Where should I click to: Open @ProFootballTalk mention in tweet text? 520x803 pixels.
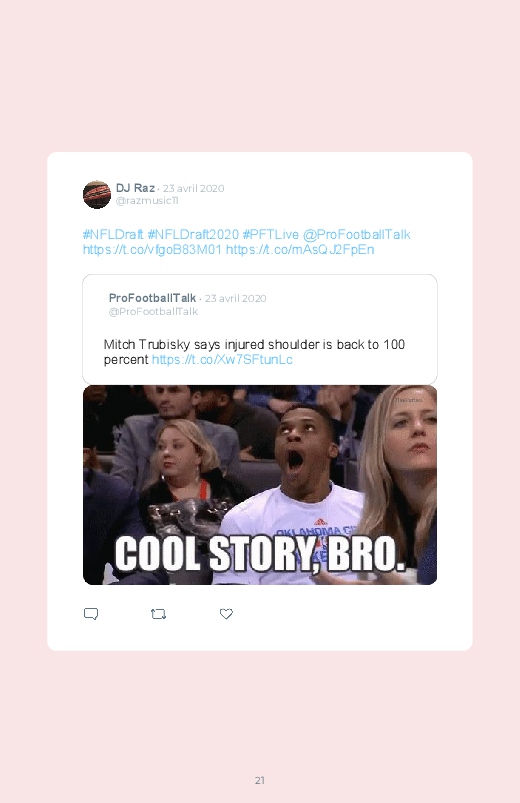[357, 235]
